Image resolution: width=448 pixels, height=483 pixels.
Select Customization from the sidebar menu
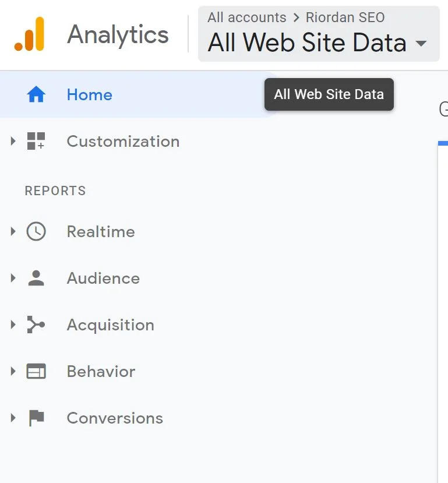[x=123, y=141]
